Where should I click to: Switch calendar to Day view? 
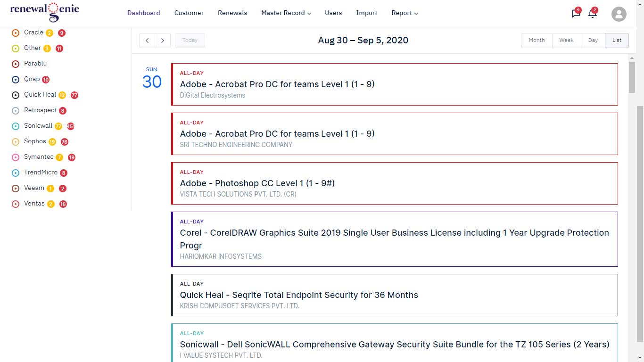[593, 41]
